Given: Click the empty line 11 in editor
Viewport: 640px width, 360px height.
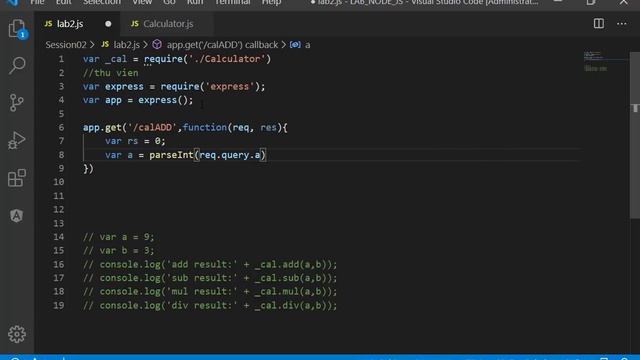Looking at the screenshot, I should 331,196.
